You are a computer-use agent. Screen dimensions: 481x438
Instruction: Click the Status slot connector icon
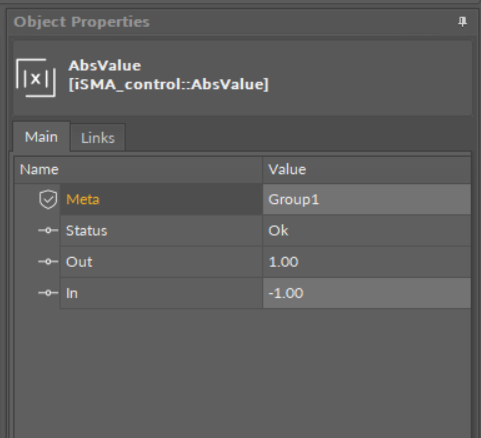[48, 230]
